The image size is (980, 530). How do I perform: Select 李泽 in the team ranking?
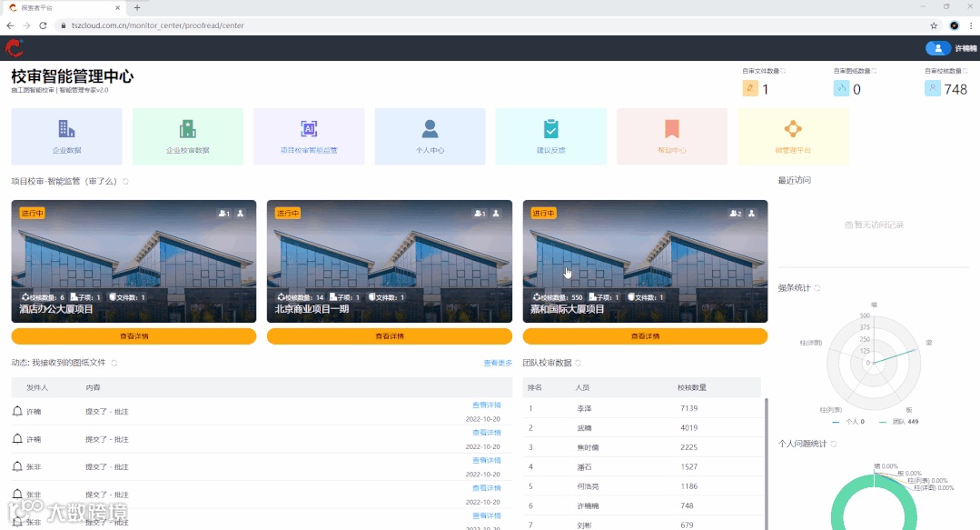click(x=584, y=408)
